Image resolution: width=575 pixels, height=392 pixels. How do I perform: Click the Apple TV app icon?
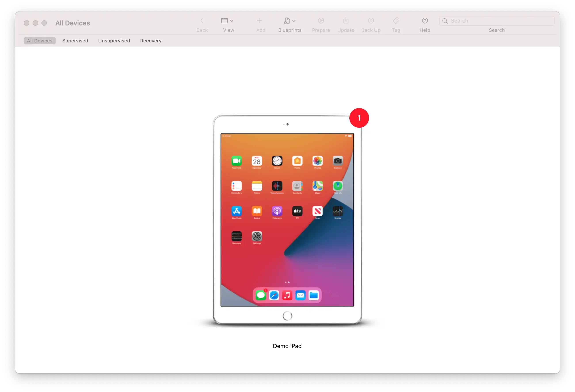(x=297, y=211)
